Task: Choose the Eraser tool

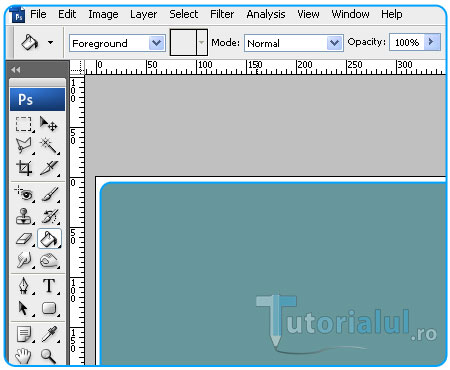Action: click(x=24, y=239)
